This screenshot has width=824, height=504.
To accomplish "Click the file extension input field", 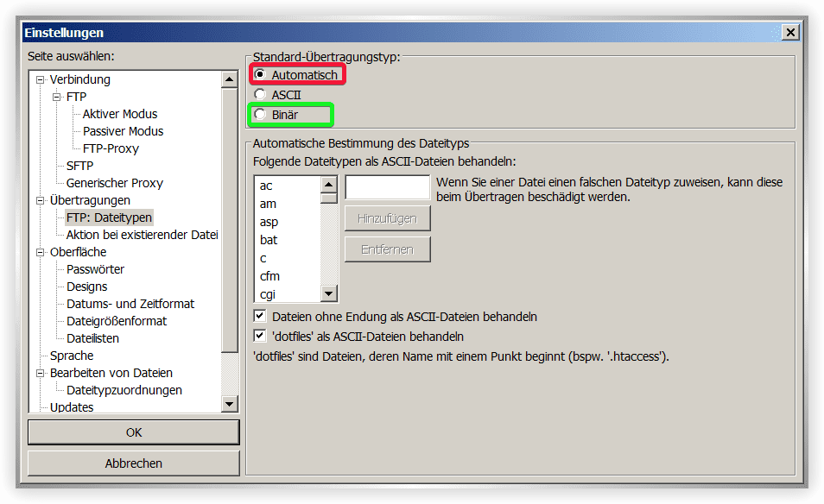I will [x=387, y=187].
